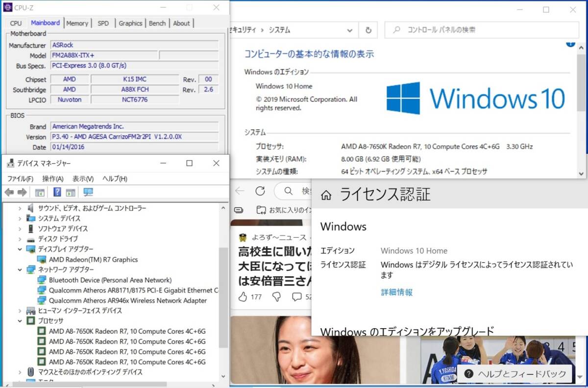Click the システム breadcrumb in the address bar
588x388 pixels.
279,30
